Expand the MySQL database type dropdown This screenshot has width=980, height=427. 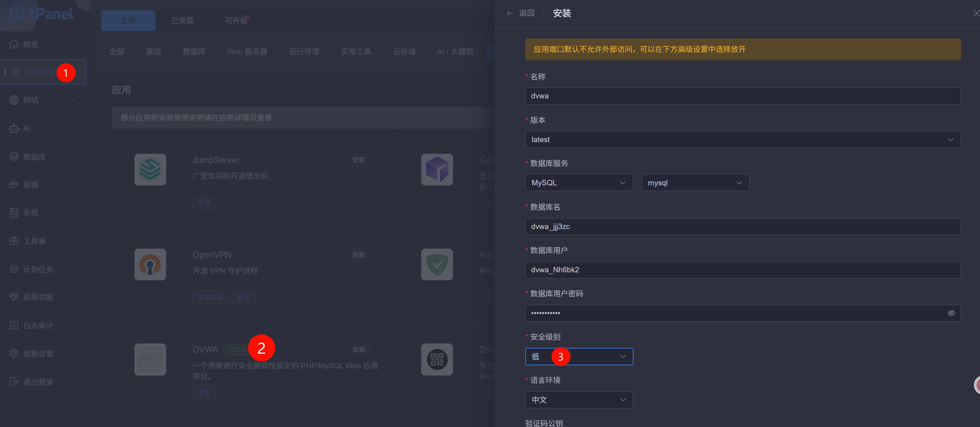point(579,183)
